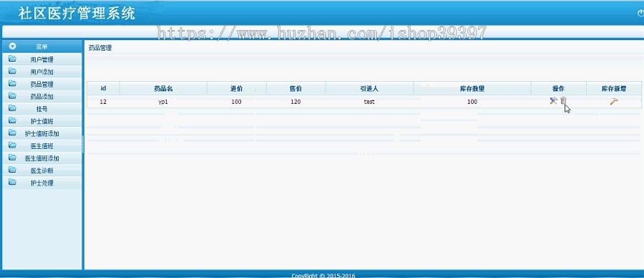Click the id column header
This screenshot has height=278, width=644.
coord(104,88)
